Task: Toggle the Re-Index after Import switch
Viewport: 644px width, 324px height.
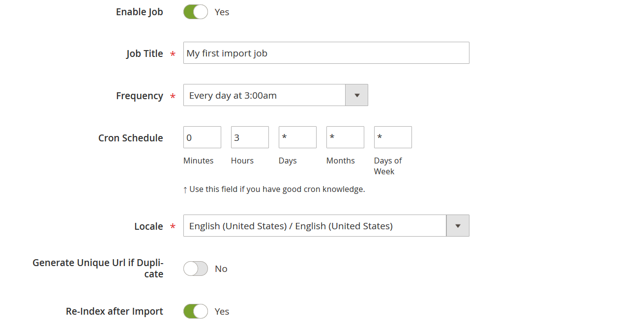Action: click(196, 311)
